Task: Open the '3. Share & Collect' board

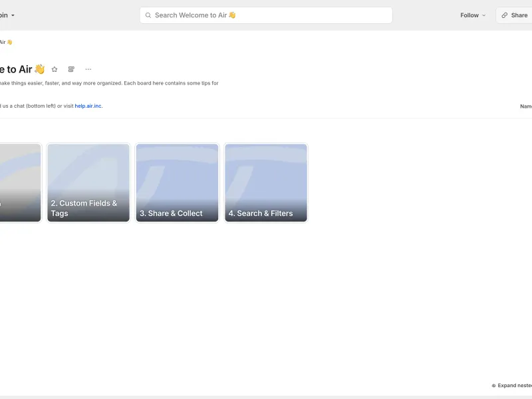Action: 177,182
